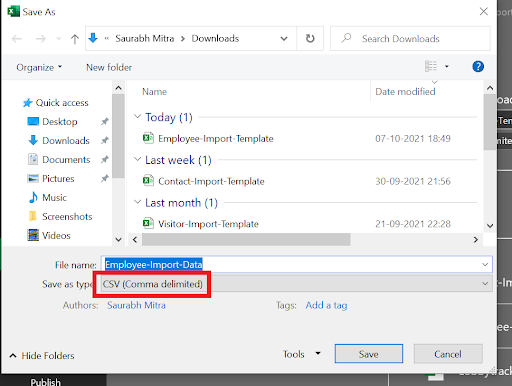Select Quick access in navigation pane
Screen dimensions: 512x386
56,103
